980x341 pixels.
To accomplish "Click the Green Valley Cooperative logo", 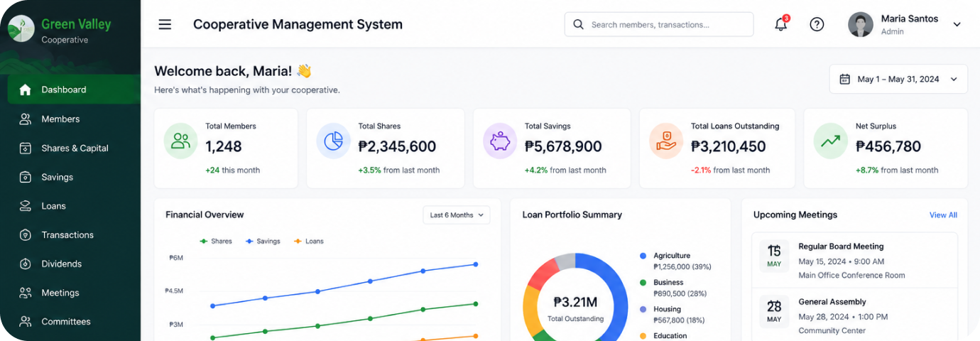I will coord(21,28).
